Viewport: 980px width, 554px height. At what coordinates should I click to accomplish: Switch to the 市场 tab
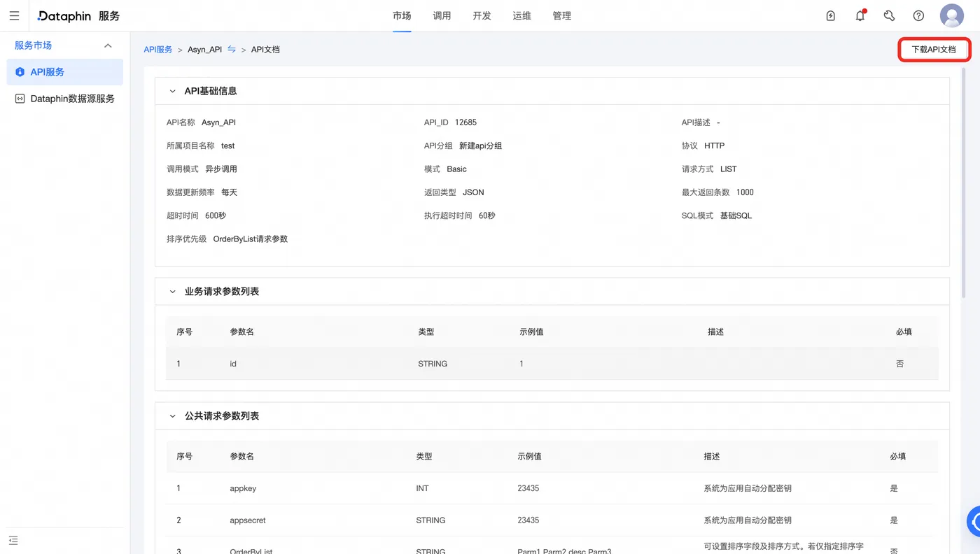coord(402,15)
